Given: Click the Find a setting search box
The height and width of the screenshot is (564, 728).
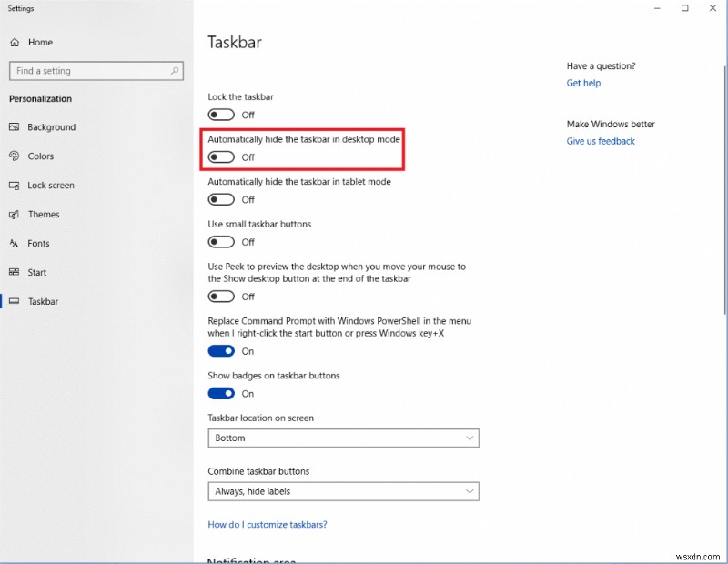Looking at the screenshot, I should (x=96, y=70).
